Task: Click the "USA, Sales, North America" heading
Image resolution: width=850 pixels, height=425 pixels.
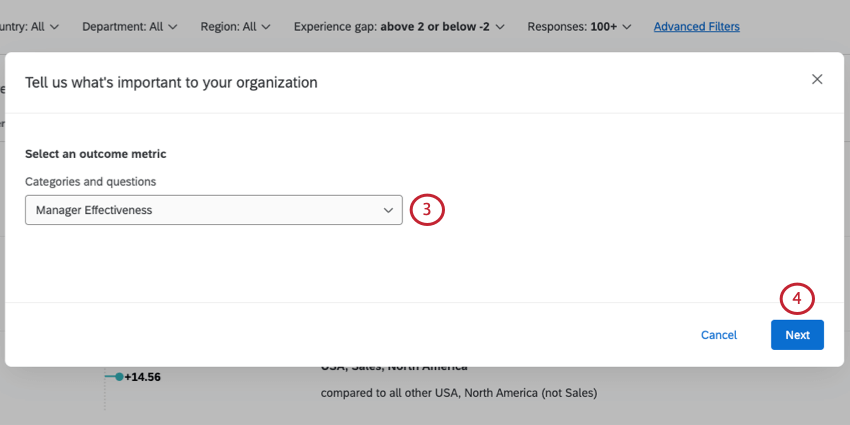Action: point(394,368)
